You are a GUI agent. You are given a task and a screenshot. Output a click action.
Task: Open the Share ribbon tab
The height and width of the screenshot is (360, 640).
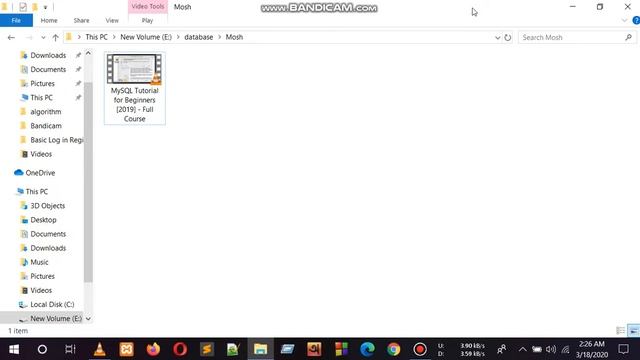pyautogui.click(x=81, y=20)
